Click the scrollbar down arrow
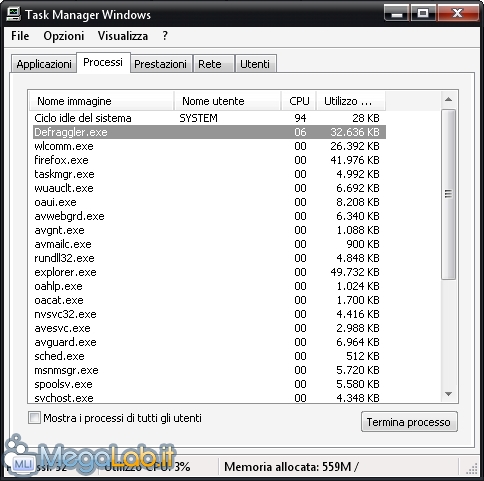The height and width of the screenshot is (481, 484). pyautogui.click(x=448, y=394)
